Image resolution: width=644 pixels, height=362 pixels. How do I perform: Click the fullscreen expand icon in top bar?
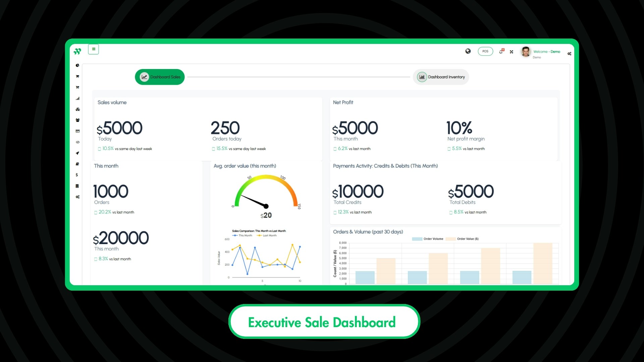pyautogui.click(x=512, y=52)
